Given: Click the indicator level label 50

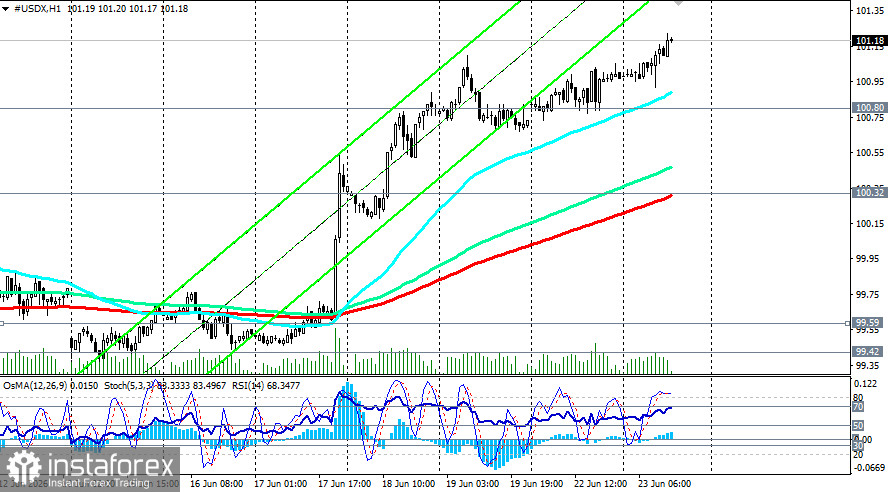Looking at the screenshot, I should [858, 426].
